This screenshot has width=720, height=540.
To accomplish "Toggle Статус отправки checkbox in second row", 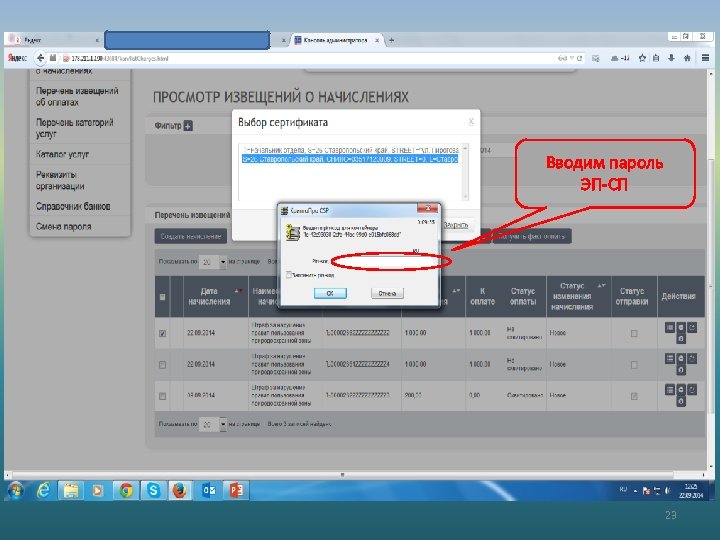I will 634,365.
